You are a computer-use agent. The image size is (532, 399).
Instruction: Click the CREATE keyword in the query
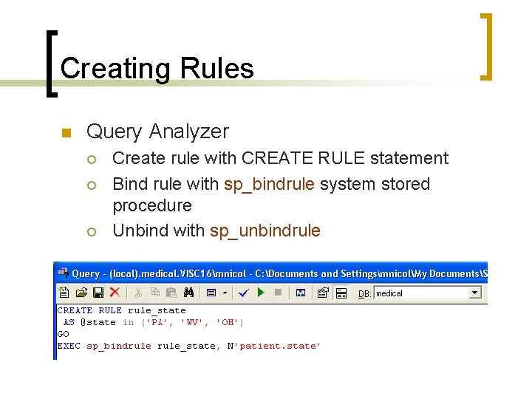(75, 310)
